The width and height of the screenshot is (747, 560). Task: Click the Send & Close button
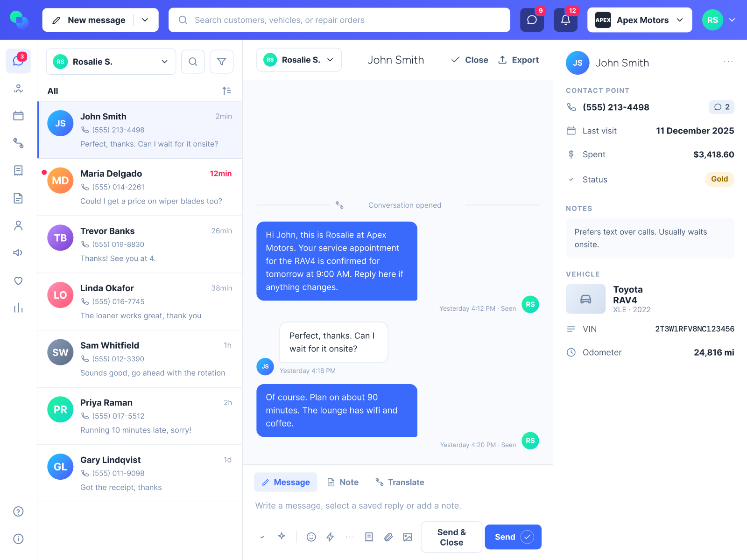(x=451, y=537)
